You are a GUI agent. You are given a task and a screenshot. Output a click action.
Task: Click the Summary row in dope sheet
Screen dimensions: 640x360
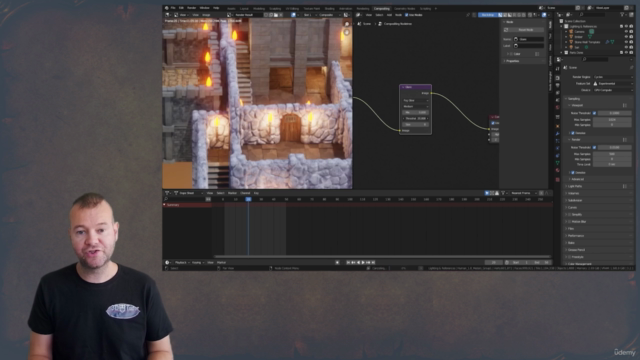(187, 205)
